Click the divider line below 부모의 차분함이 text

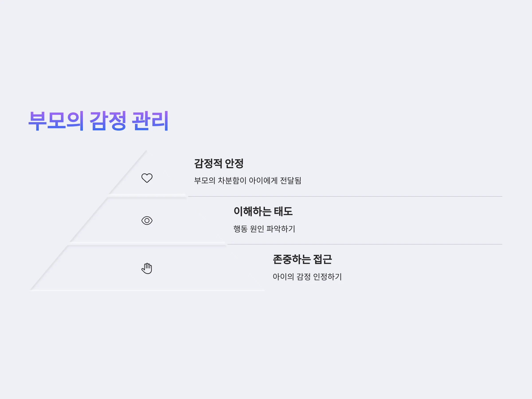345,196
